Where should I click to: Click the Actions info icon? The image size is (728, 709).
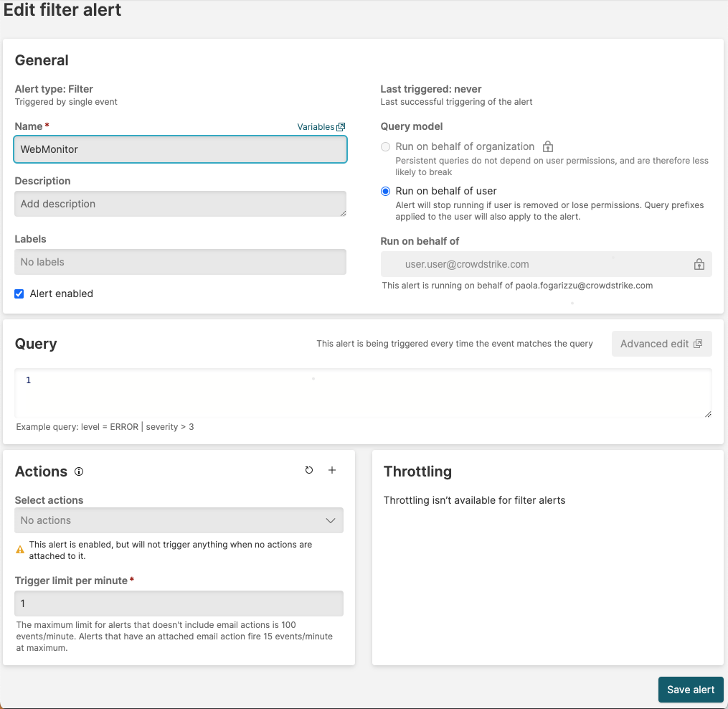(79, 471)
